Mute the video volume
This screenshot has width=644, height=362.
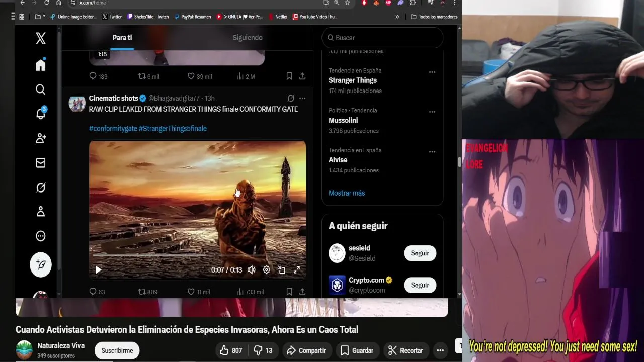pos(252,270)
